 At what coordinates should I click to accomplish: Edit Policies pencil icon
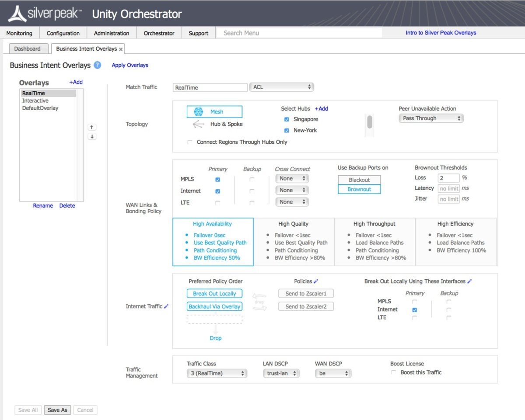316,281
